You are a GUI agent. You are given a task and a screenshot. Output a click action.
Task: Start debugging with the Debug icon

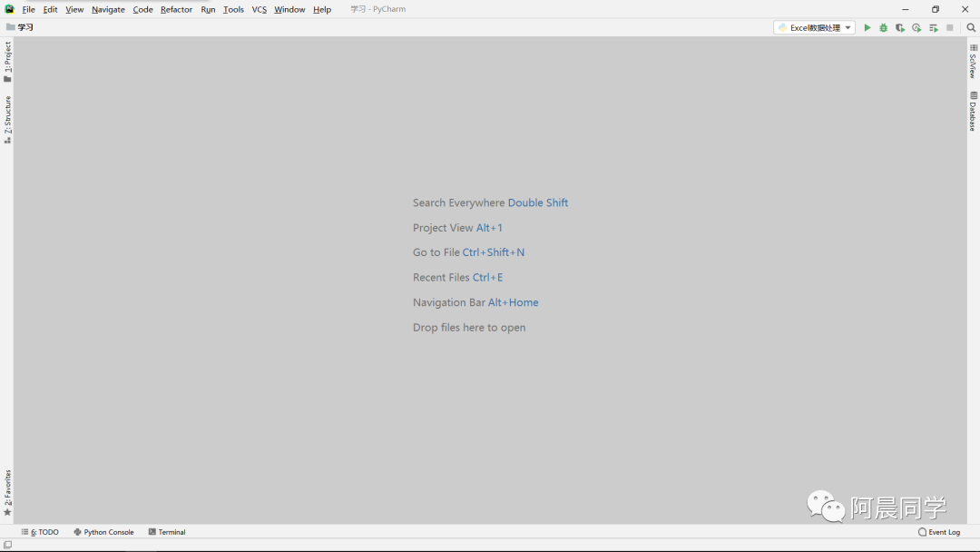[x=883, y=27]
